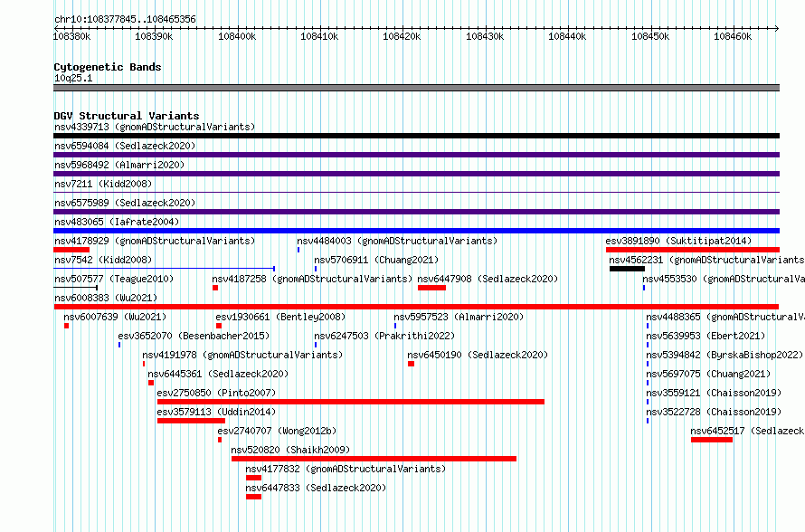Click esv3891890 (Suktitipat2014) label

678,241
